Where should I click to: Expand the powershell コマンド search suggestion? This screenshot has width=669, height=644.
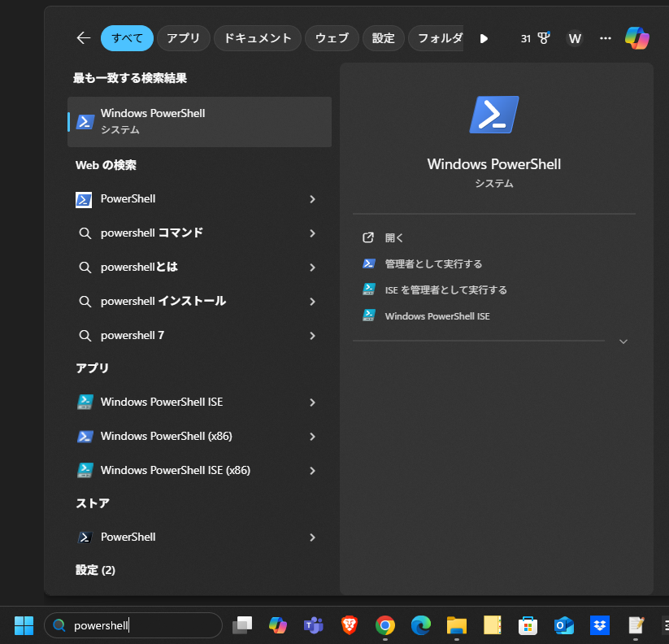311,233
